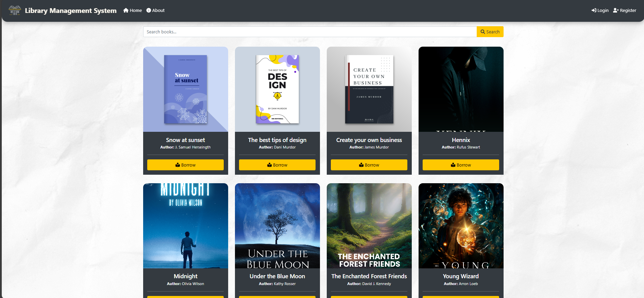Open the About page
Image resolution: width=644 pixels, height=298 pixels.
point(155,11)
